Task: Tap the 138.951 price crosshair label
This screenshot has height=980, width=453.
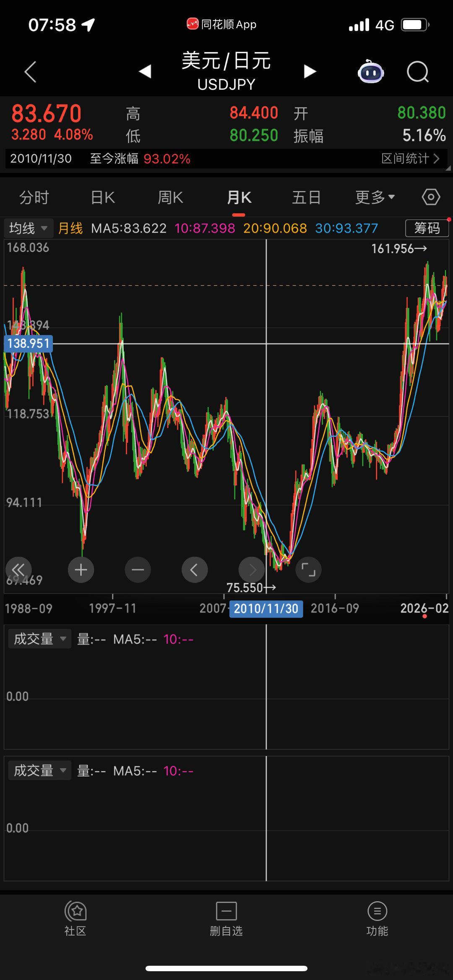Action: click(28, 344)
